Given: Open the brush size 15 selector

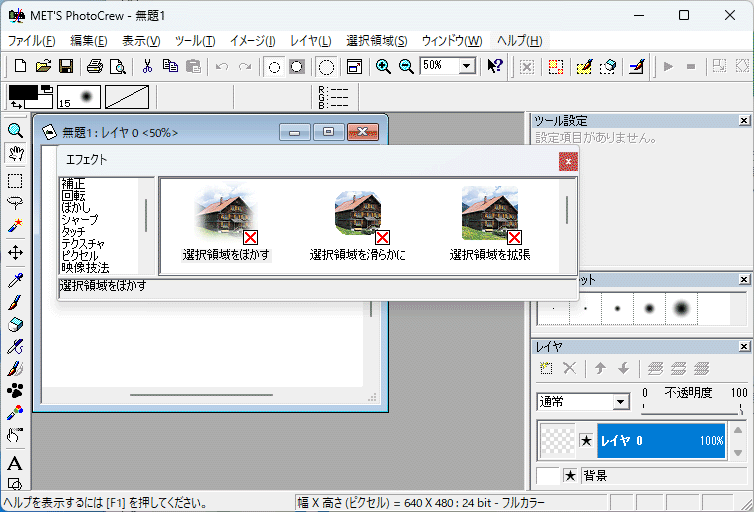Looking at the screenshot, I should [79, 97].
